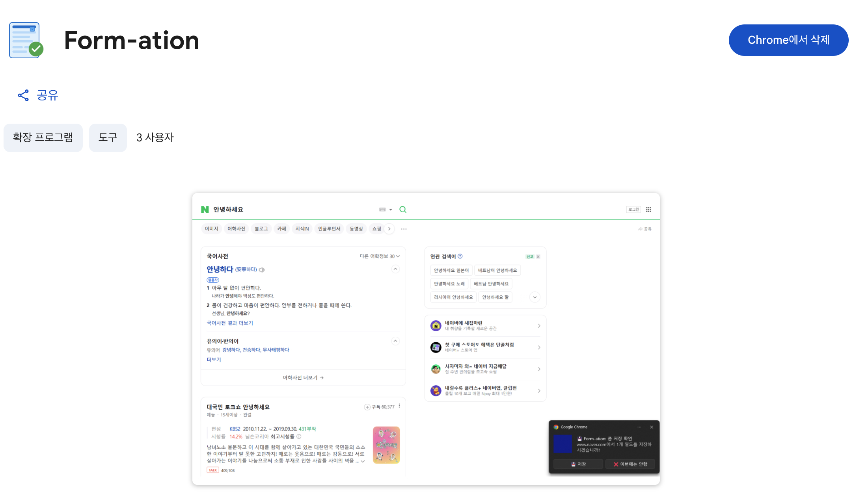Click the green search magnifier icon
Image resolution: width=868 pixels, height=501 pixels.
tap(402, 210)
